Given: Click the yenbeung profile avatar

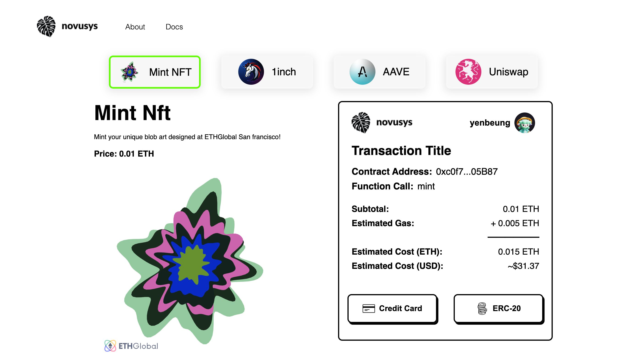Looking at the screenshot, I should coord(525,123).
